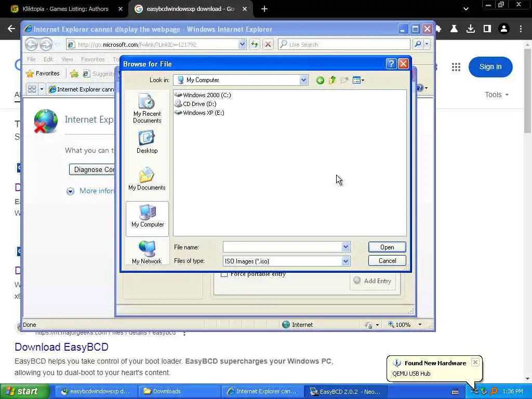Open zoom level 100% dropdown
The width and height of the screenshot is (532, 399).
pyautogui.click(x=420, y=325)
